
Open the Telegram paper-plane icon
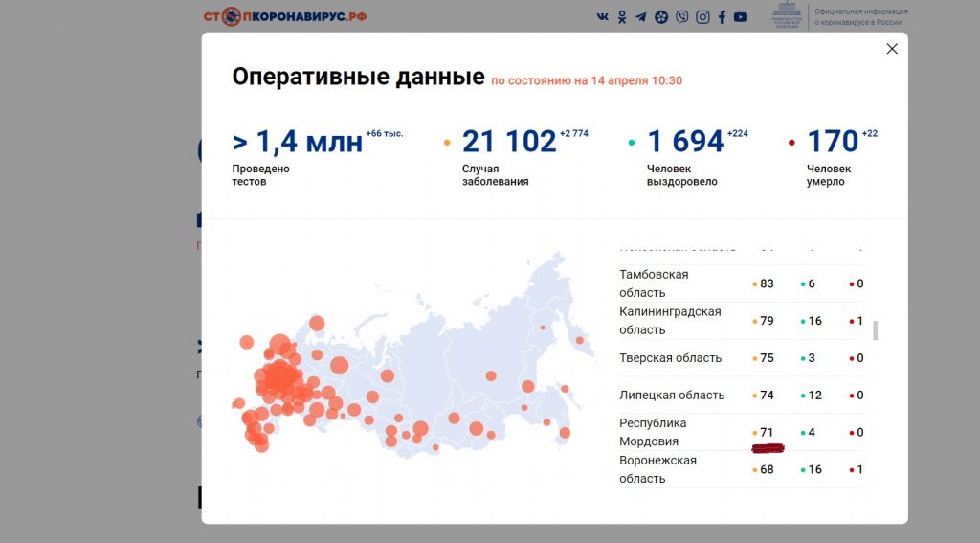point(641,17)
